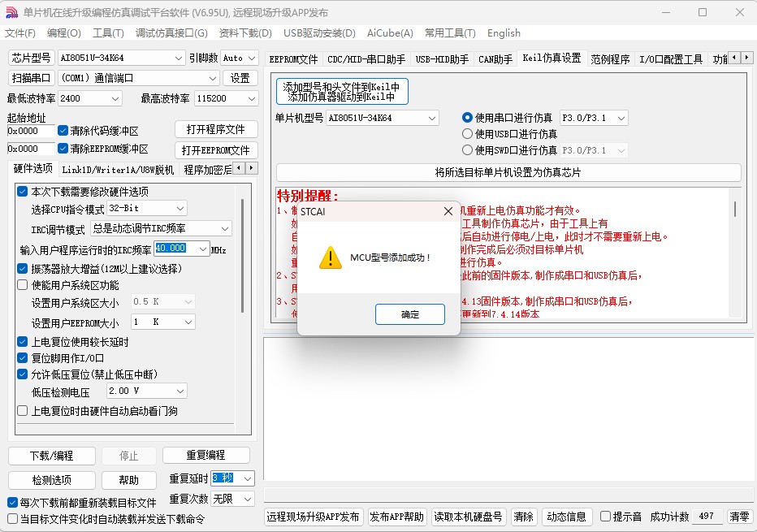Screen dimensions: 757x532
Task: Toggle 本次下载需要修改硬件选项 checkbox
Action: [22, 192]
